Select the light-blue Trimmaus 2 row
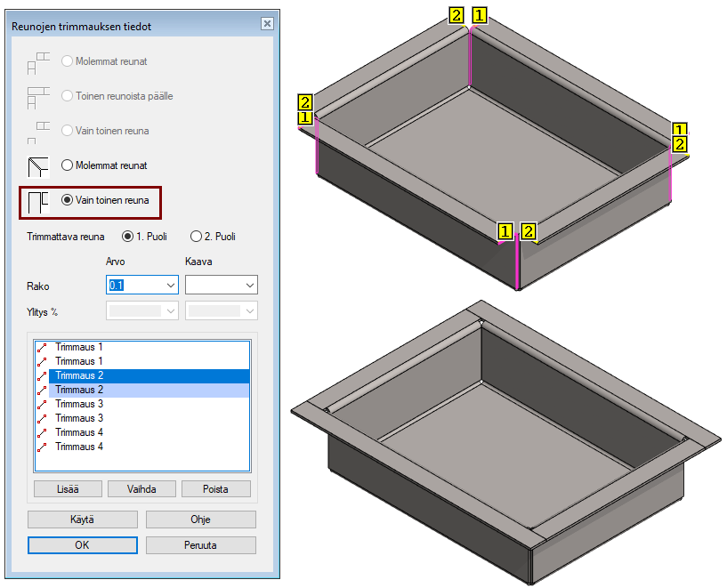Viewport: 727px width, 588px height. click(142, 391)
